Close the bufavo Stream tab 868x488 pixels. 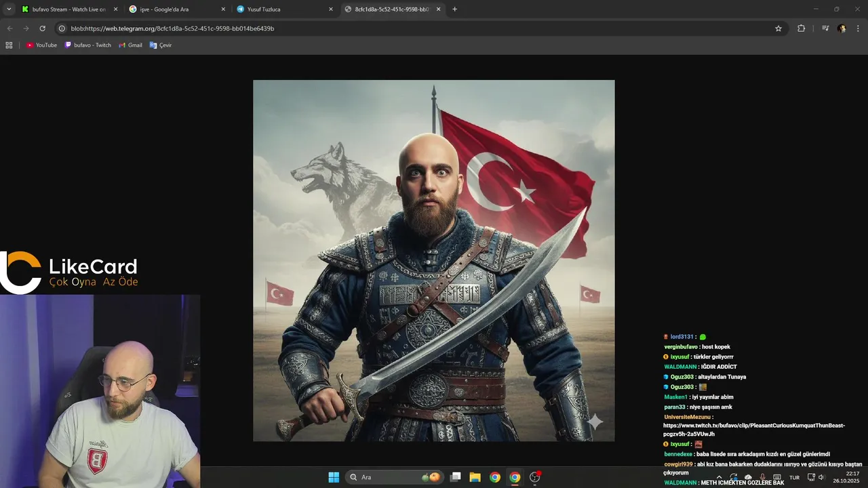115,9
